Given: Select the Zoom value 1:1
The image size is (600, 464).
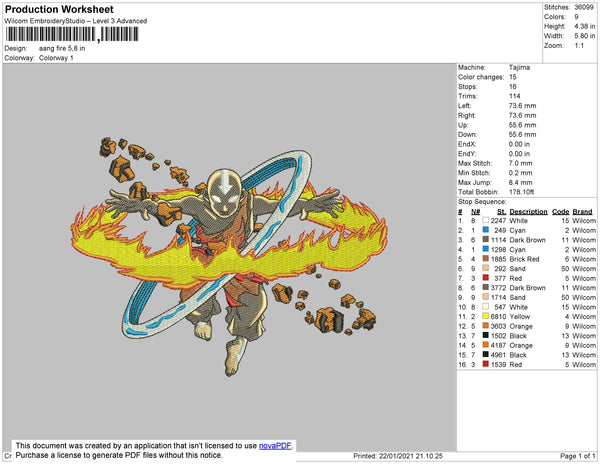Looking at the screenshot, I should tap(579, 46).
